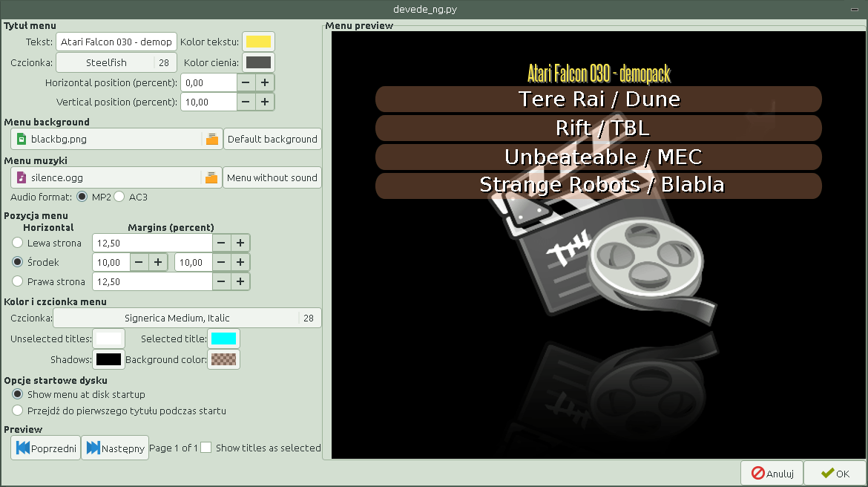The image size is (868, 487).
Task: Open folder icon next to blackbg.png
Action: pyautogui.click(x=211, y=139)
